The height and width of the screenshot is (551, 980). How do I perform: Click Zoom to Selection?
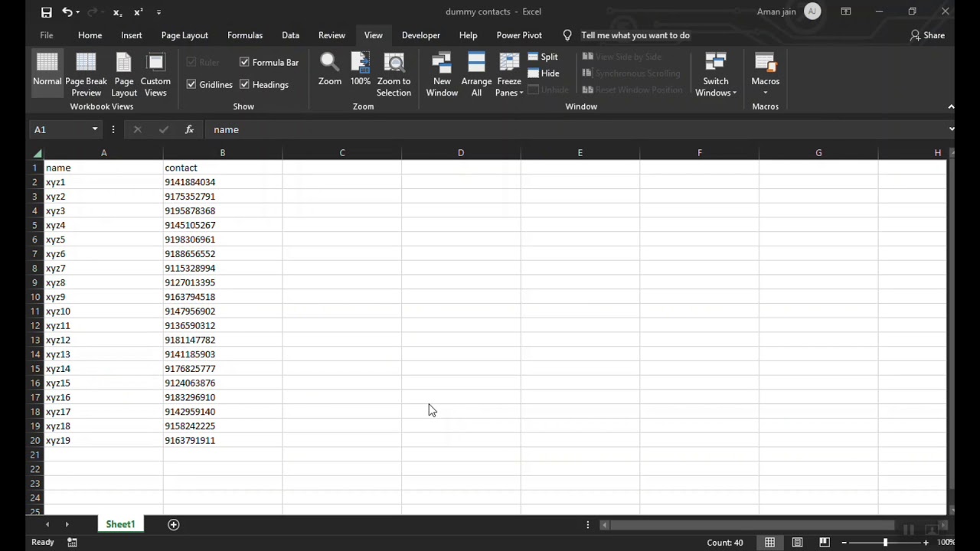(394, 74)
